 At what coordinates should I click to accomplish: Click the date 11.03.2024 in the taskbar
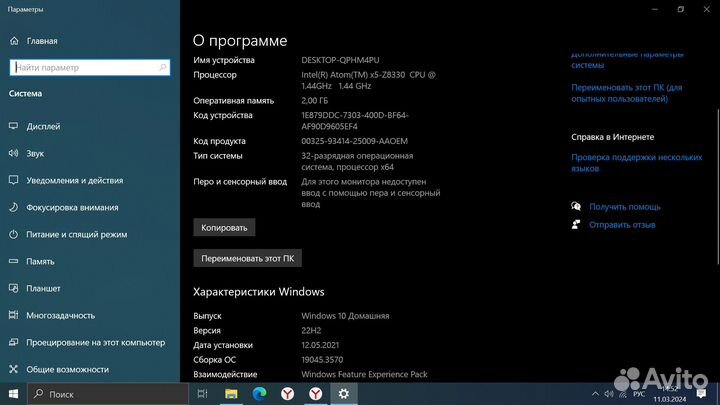[669, 399]
